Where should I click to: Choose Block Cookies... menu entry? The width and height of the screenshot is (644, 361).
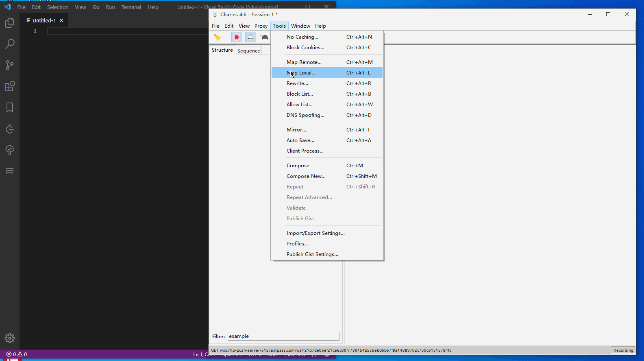pyautogui.click(x=327, y=48)
